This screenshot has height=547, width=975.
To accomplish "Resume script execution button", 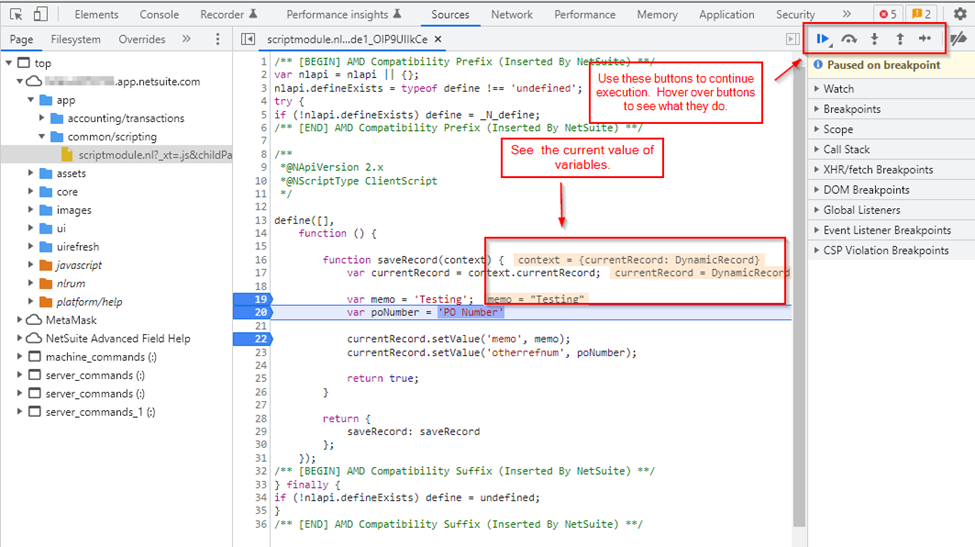I will pyautogui.click(x=823, y=39).
